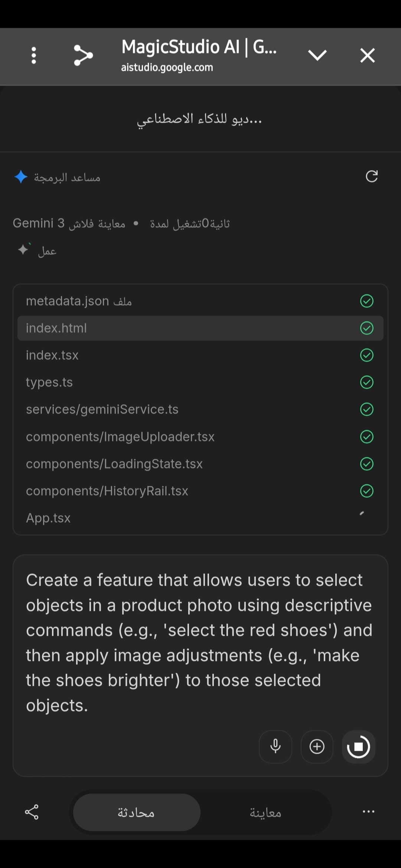Image resolution: width=401 pixels, height=868 pixels.
Task: Switch to the معاينة preview tab
Action: [x=265, y=813]
